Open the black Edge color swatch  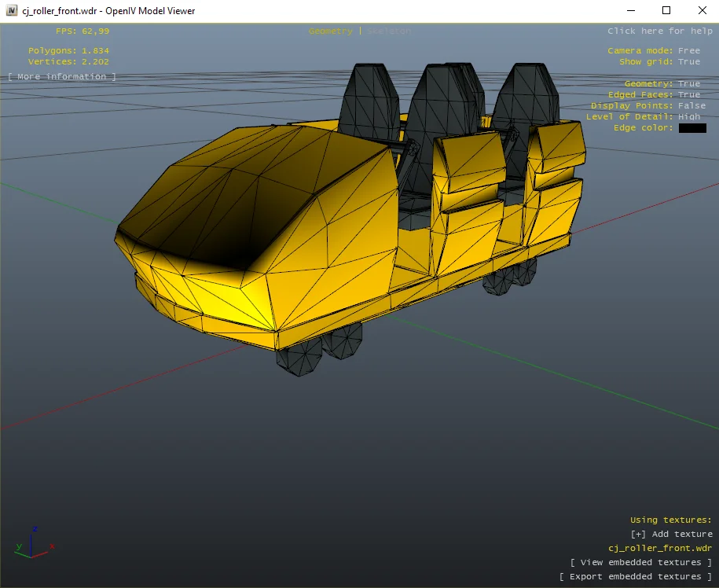tap(692, 128)
